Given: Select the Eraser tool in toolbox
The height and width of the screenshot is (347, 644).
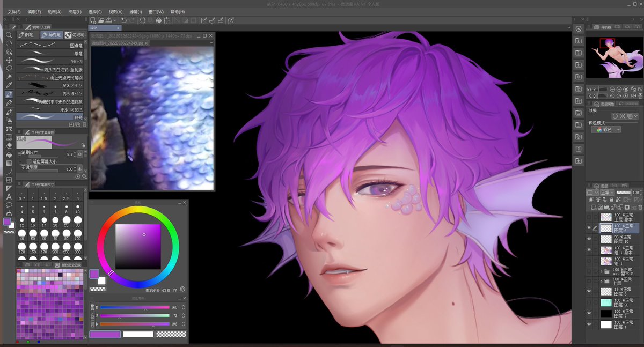Looking at the screenshot, I should (x=9, y=145).
